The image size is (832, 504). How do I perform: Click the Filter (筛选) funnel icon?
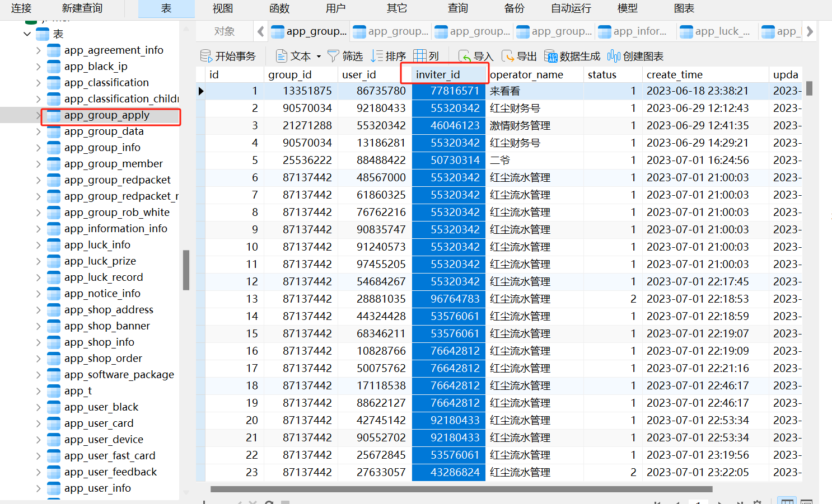333,56
